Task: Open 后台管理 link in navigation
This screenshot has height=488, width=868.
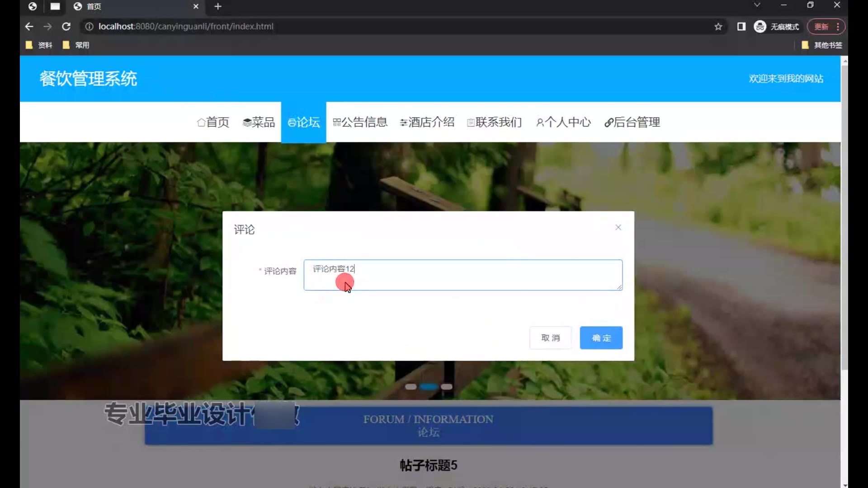Action: (632, 122)
